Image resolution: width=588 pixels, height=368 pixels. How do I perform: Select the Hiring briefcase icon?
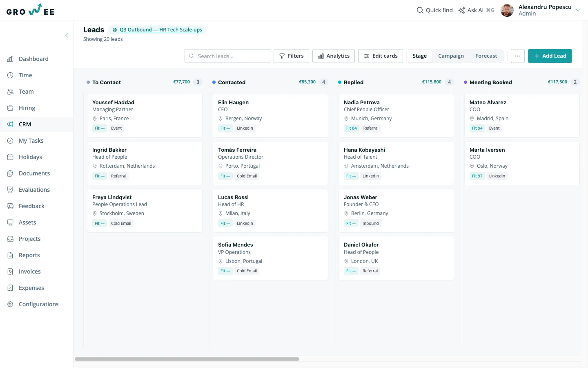[x=10, y=108]
